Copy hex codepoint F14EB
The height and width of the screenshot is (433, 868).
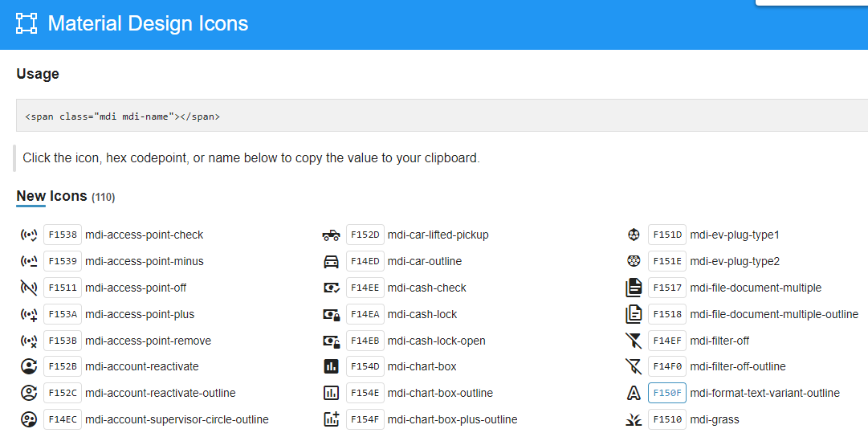click(x=365, y=341)
